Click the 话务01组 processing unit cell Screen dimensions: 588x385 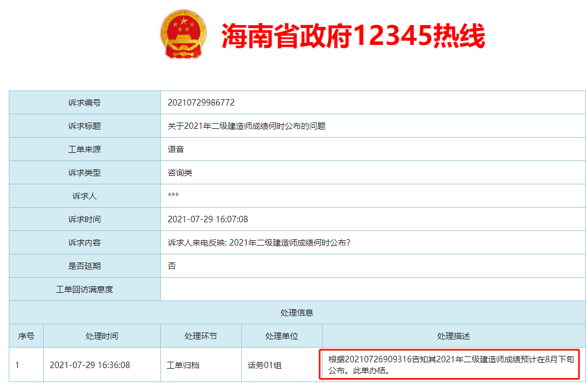click(x=265, y=365)
